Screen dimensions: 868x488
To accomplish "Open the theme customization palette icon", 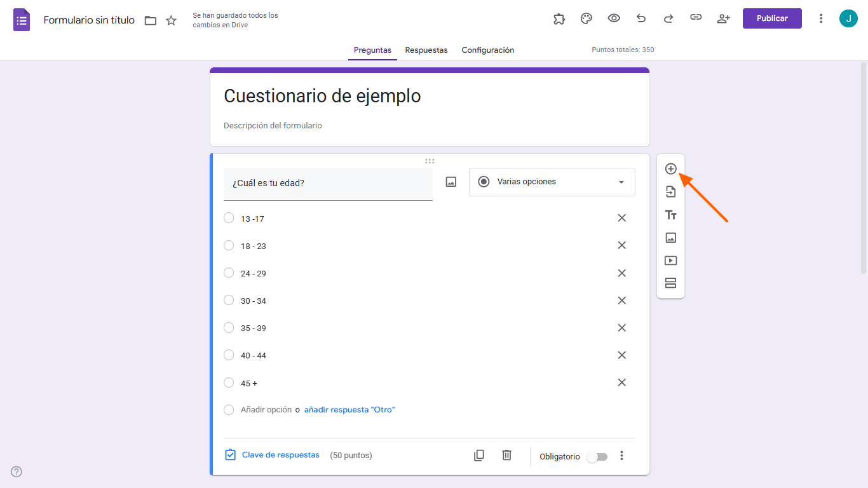I will click(x=586, y=18).
